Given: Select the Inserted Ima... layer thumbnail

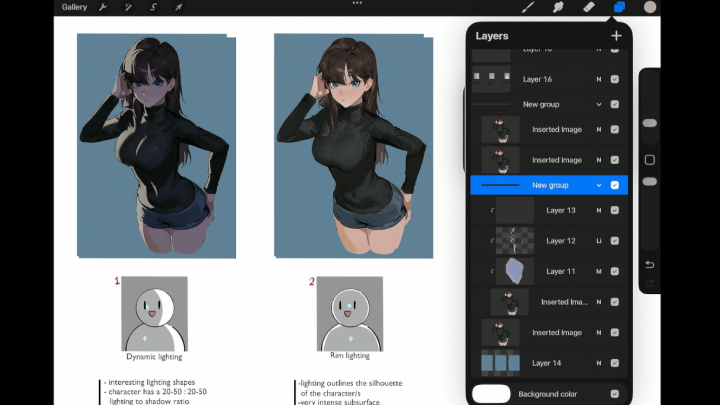Looking at the screenshot, I should click(510, 302).
